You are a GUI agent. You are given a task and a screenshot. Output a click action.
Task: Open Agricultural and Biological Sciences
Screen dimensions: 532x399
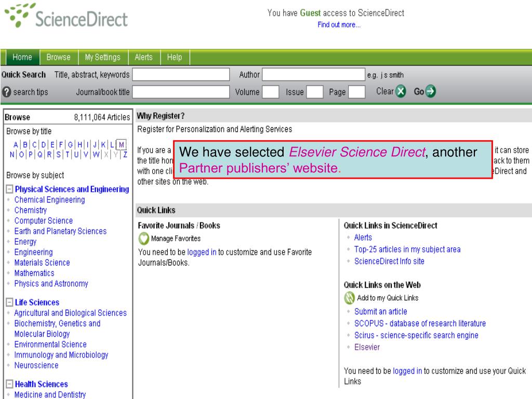pos(71,313)
